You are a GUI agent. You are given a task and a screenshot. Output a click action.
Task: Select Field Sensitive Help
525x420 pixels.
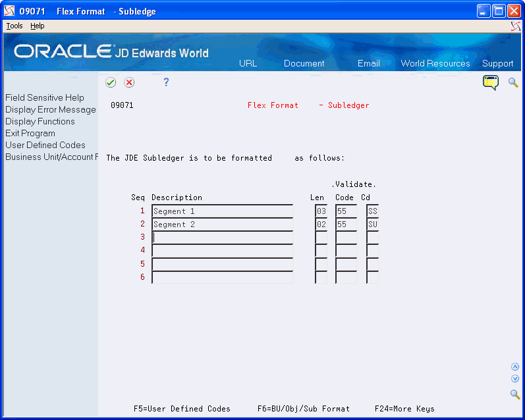tap(45, 97)
